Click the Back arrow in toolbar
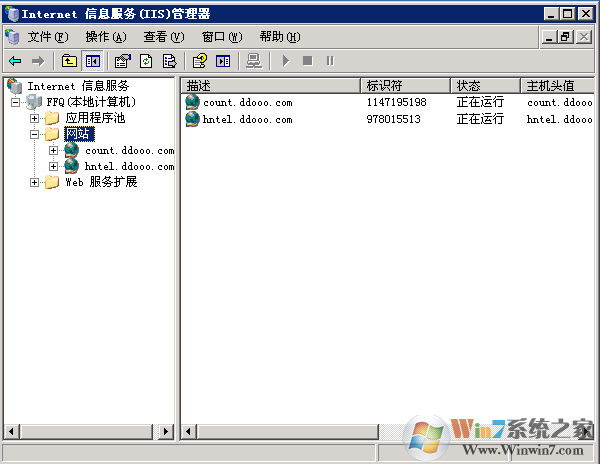Screen dimensions: 600x464 tap(15, 61)
